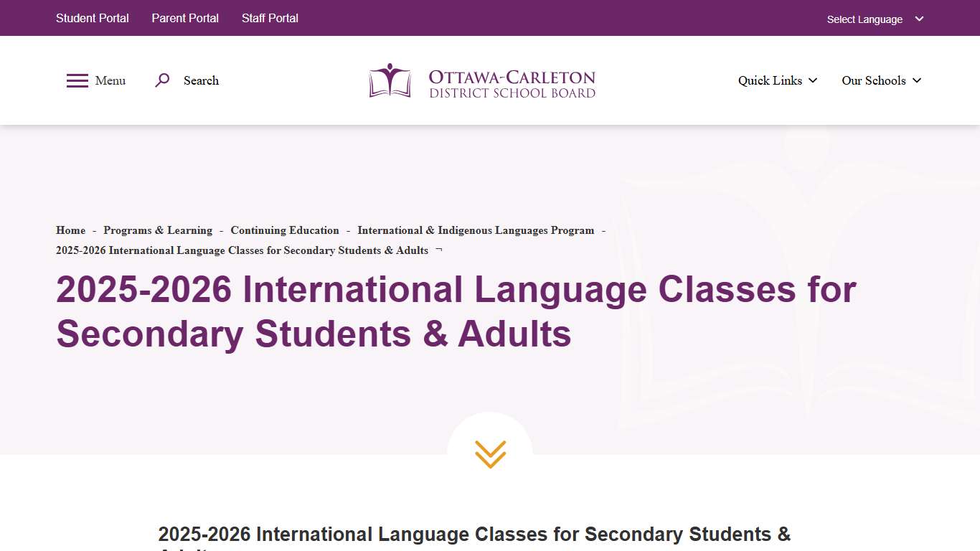Expand the Quick Links dropdown
This screenshot has width=980, height=551.
(x=770, y=81)
